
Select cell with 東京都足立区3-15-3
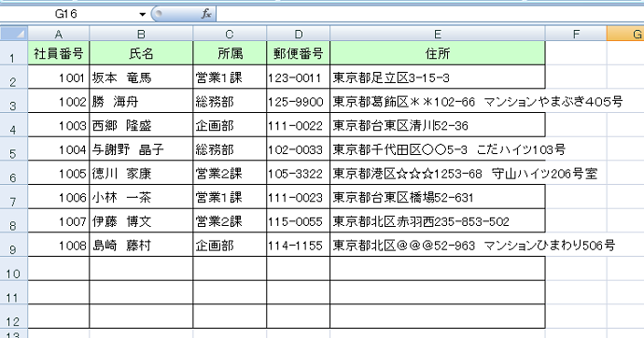[x=438, y=77]
